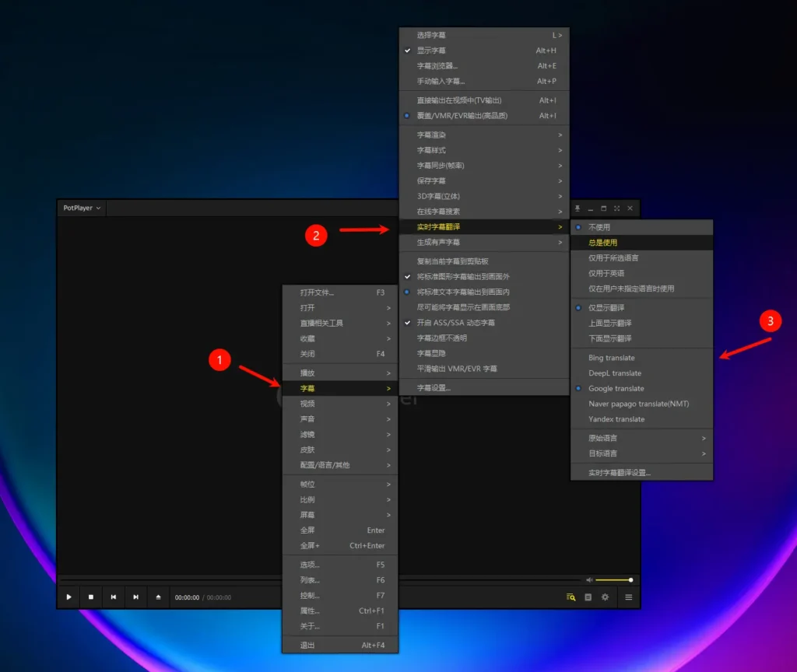Click 选项... F5 menu entry
Viewport: 797px width, 672px height.
pos(340,565)
